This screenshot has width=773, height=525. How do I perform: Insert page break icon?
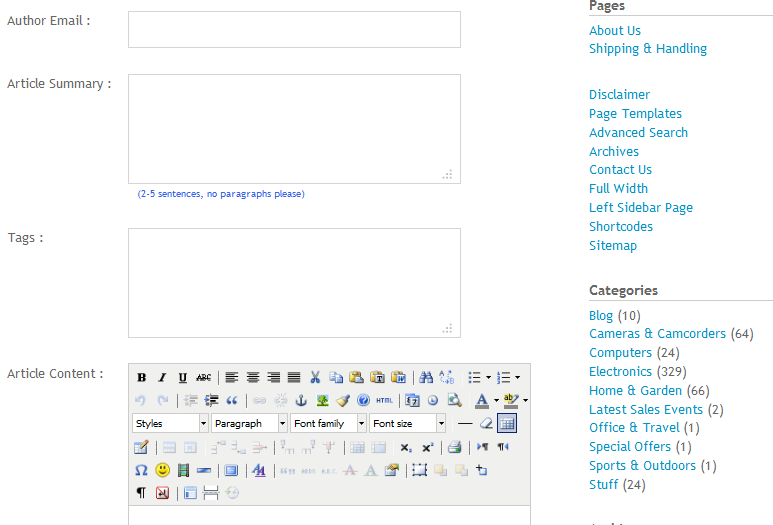211,493
